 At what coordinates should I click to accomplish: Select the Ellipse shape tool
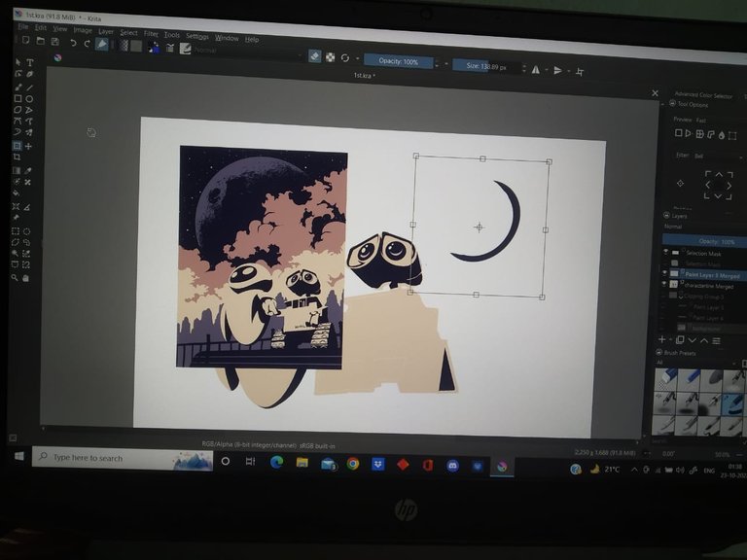click(29, 99)
